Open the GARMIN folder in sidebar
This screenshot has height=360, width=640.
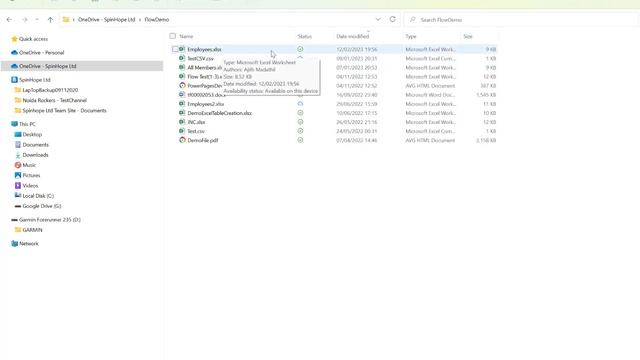(x=32, y=230)
